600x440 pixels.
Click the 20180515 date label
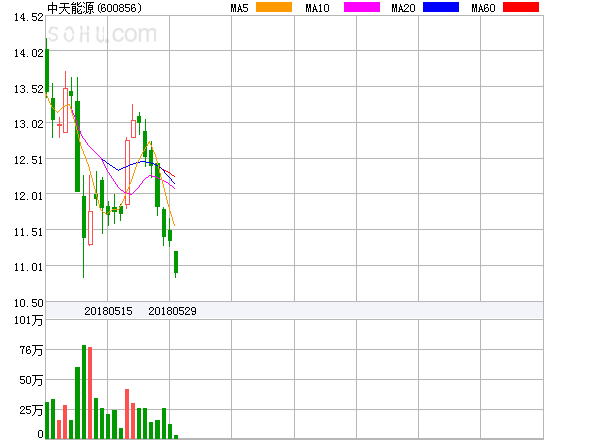[x=108, y=311]
